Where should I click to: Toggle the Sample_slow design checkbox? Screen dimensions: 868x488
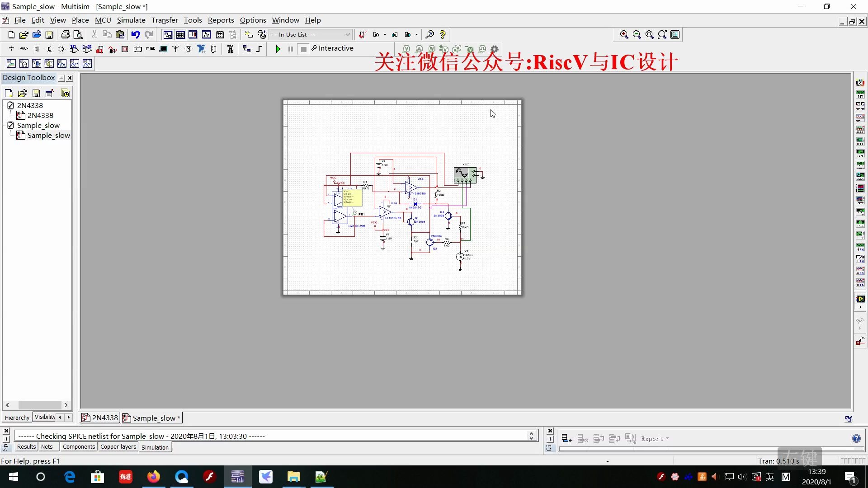tap(10, 125)
